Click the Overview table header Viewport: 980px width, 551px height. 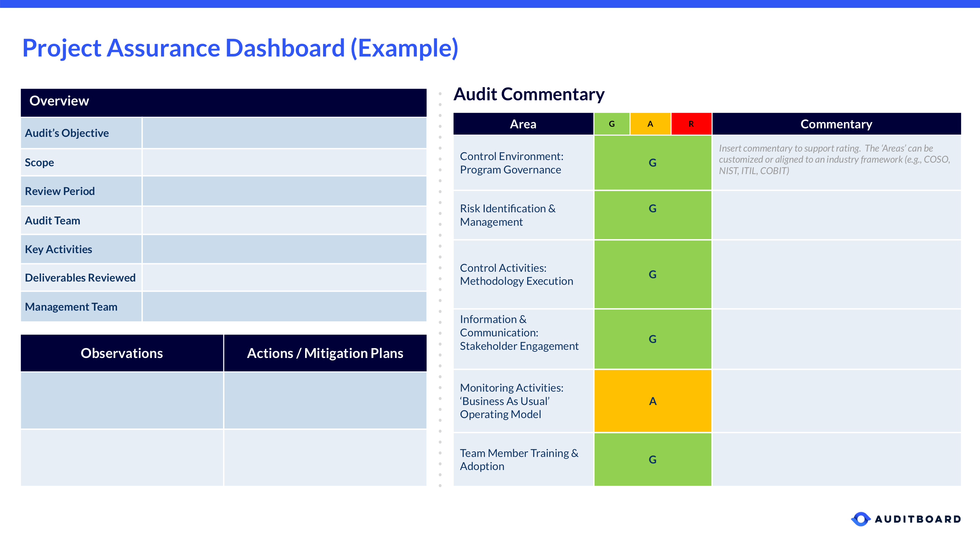click(x=224, y=103)
